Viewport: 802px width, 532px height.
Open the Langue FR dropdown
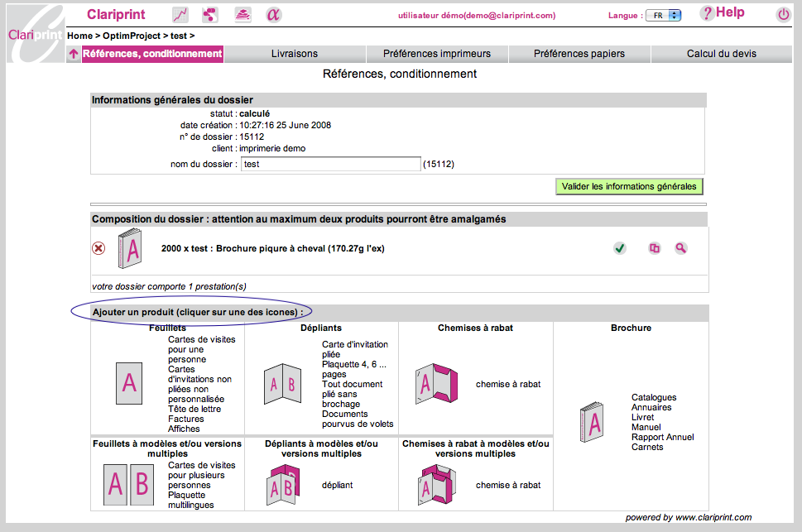tap(662, 15)
